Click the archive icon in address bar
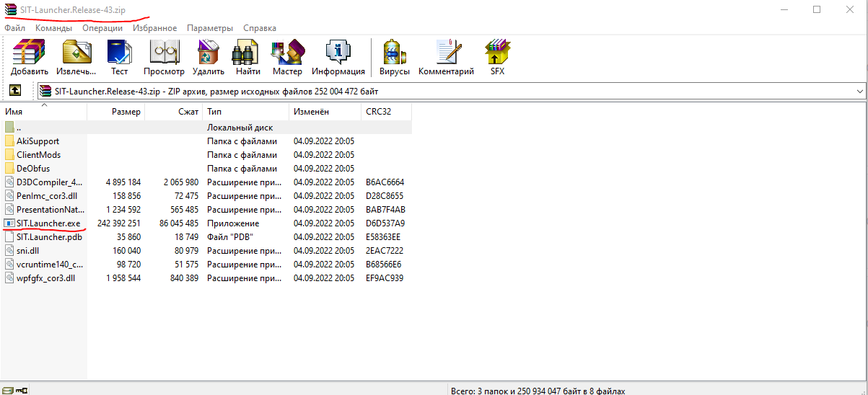This screenshot has height=395, width=868. 46,92
